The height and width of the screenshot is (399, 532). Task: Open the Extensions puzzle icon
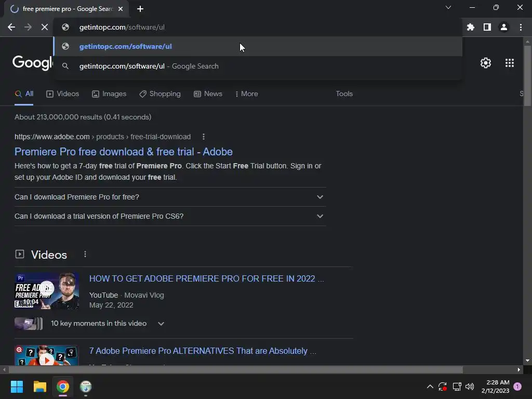(471, 27)
